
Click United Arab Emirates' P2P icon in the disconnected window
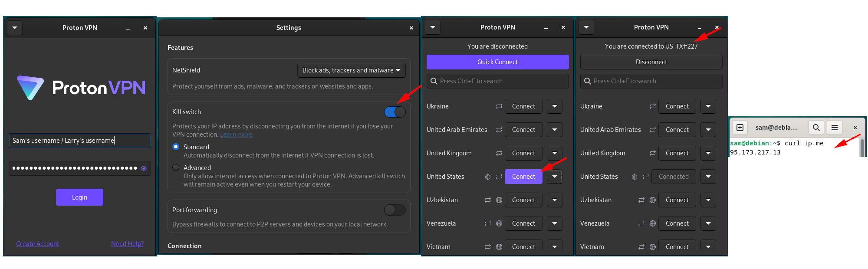click(499, 130)
